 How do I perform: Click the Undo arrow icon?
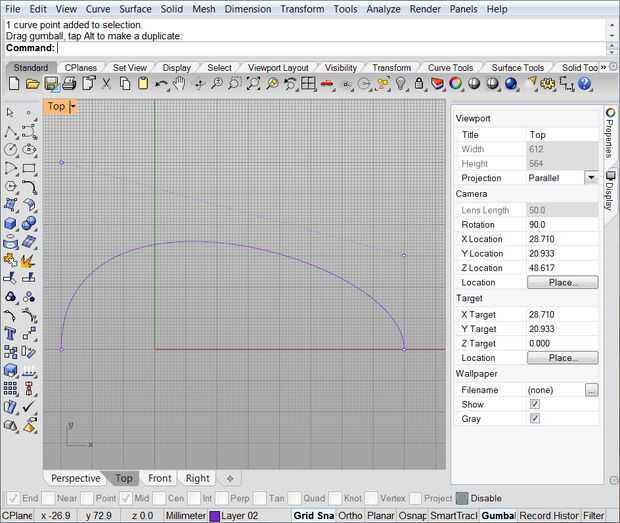pos(162,84)
